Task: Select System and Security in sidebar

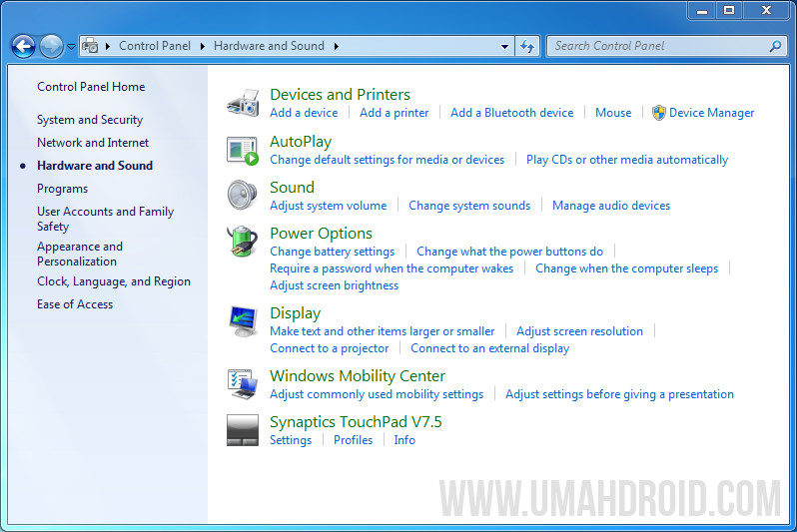Action: [90, 120]
